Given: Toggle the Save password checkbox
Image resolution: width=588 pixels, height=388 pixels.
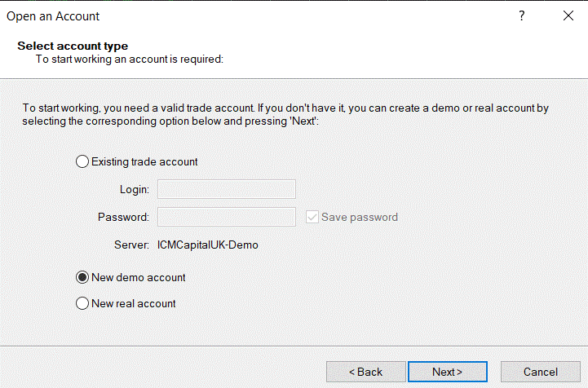Looking at the screenshot, I should [312, 217].
